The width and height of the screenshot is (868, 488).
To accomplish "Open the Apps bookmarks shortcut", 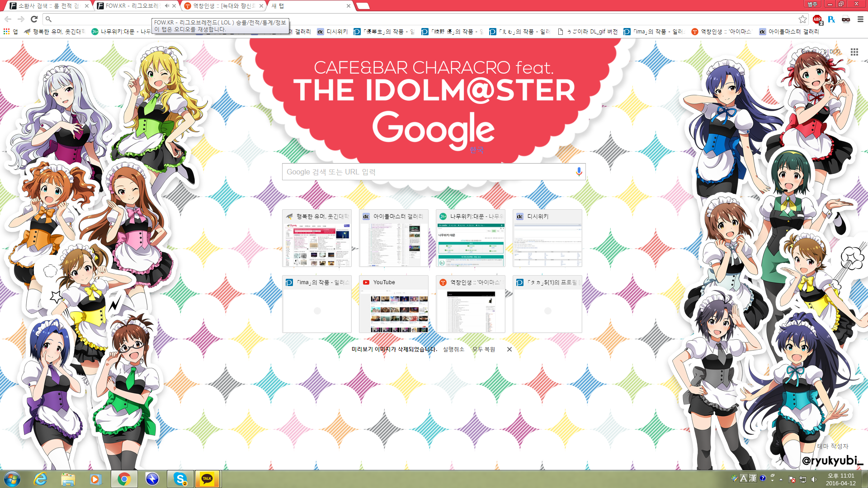I will pos(10,32).
